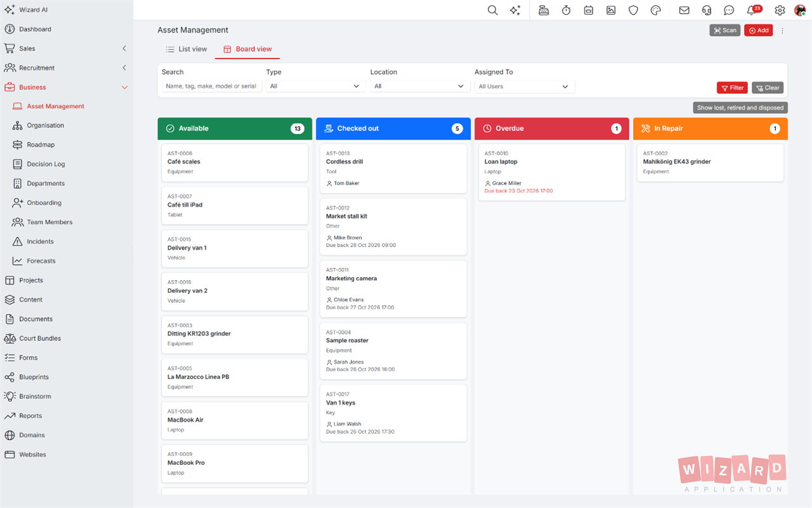The image size is (812, 508).
Task: Click the asset Search input field
Action: coord(211,86)
